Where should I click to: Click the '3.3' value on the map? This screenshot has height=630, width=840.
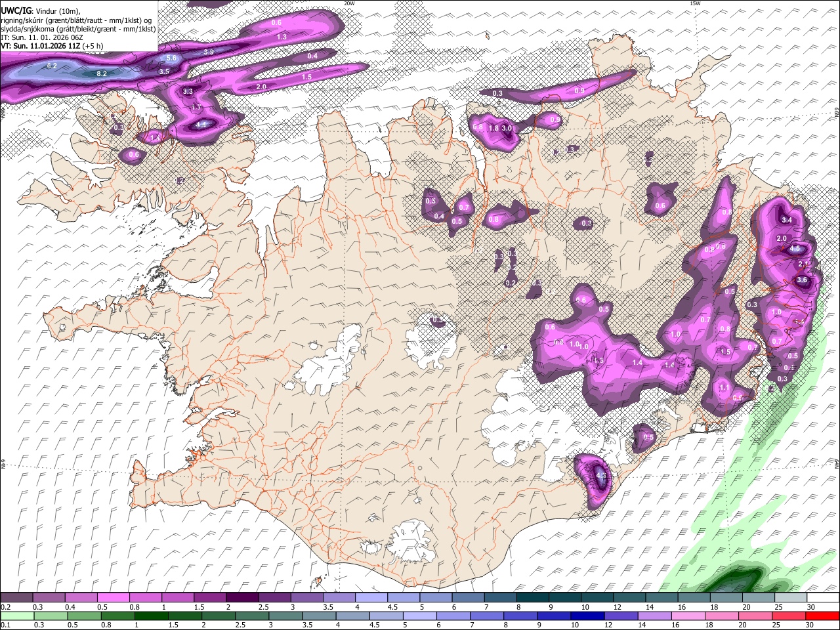coord(188,91)
